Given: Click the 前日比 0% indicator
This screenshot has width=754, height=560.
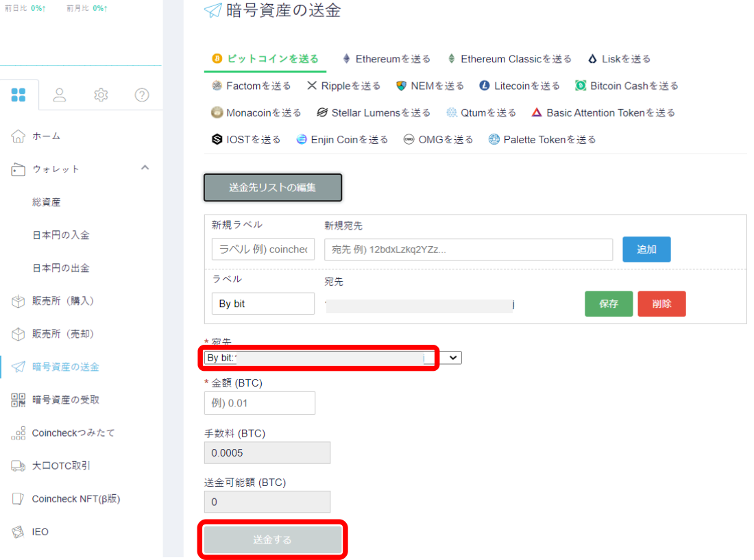Looking at the screenshot, I should point(25,8).
